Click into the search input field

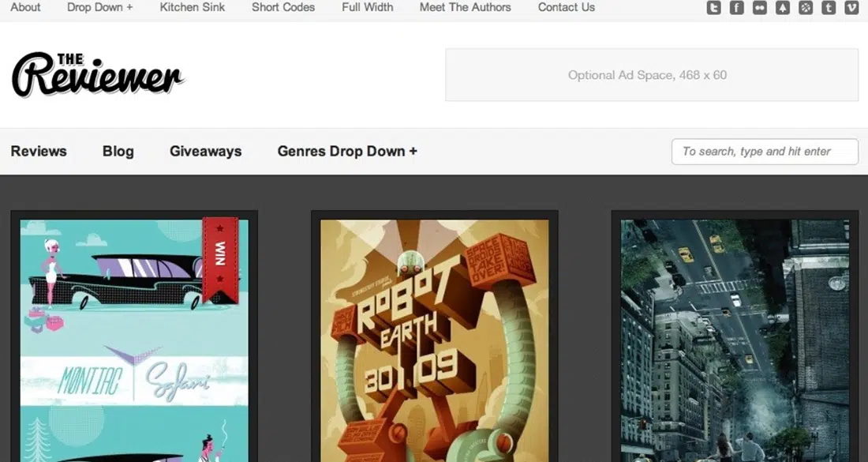(764, 152)
